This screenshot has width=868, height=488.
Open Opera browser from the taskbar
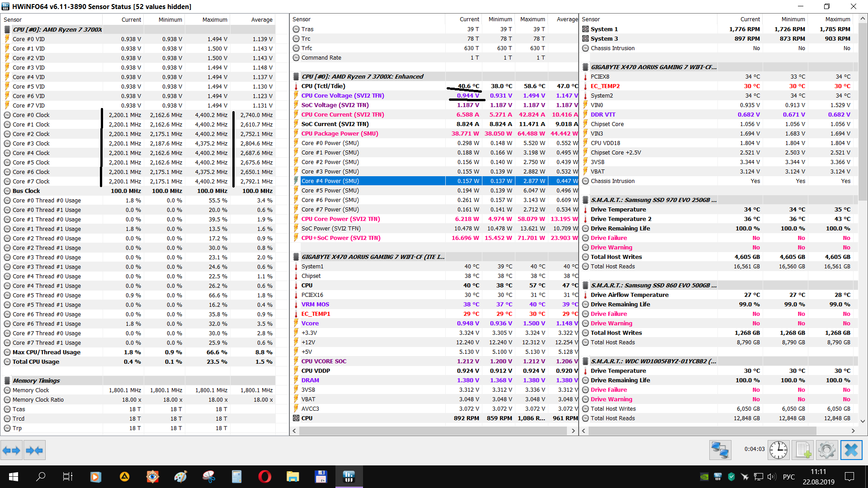(264, 477)
